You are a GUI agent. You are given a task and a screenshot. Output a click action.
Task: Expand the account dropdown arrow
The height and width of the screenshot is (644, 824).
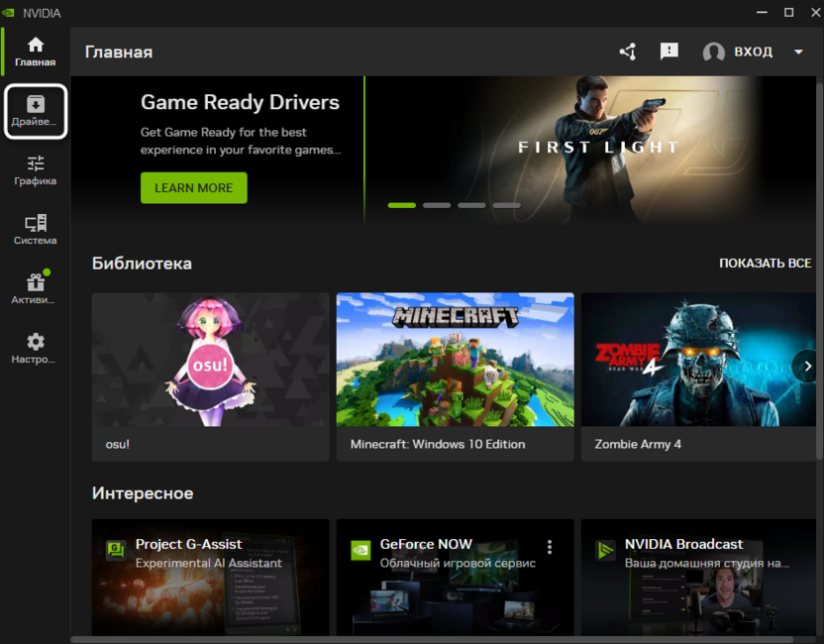click(799, 53)
